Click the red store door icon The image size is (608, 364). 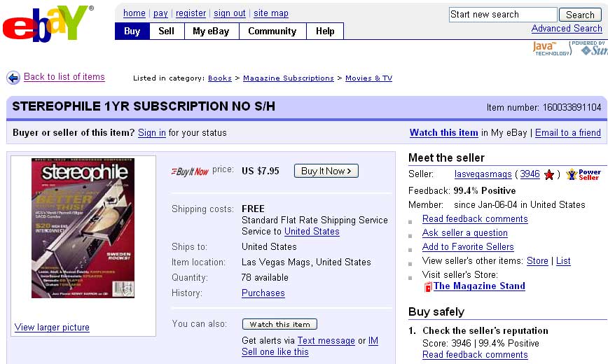click(x=427, y=286)
